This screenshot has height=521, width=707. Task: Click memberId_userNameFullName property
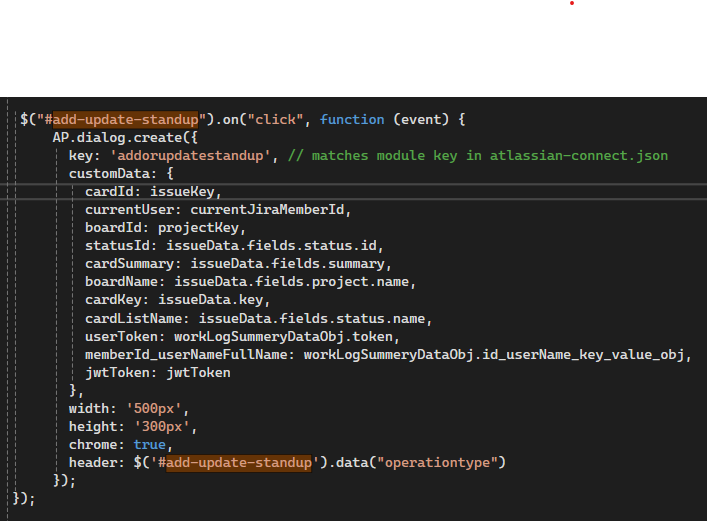coord(186,355)
